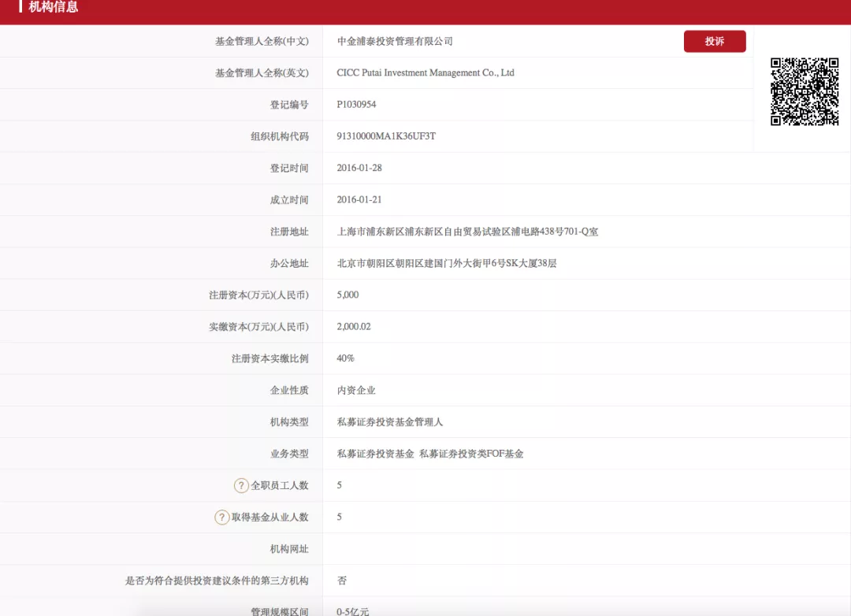Viewport: 851px width, 616px height.
Task: Click English name CICC Putai Investment Management
Action: point(425,73)
